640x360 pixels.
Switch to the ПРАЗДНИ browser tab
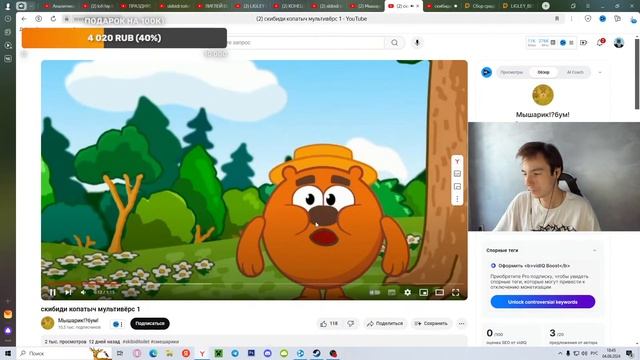(136, 6)
